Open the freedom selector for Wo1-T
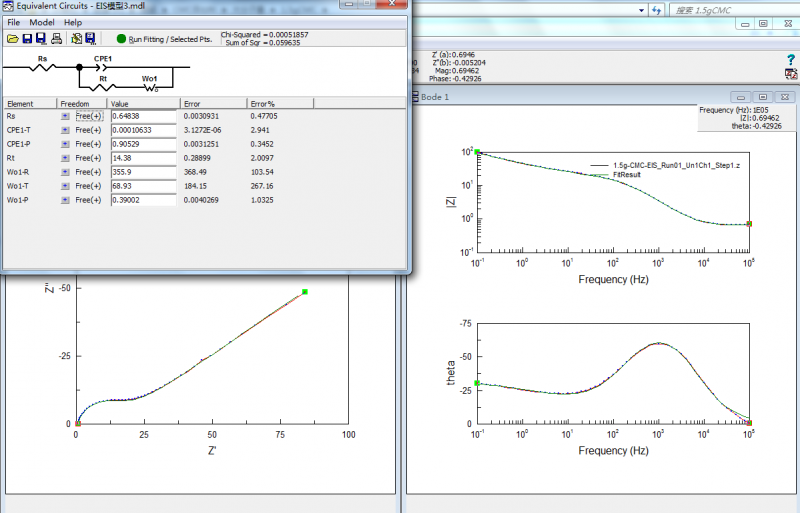This screenshot has height=513, width=800. (x=65, y=186)
